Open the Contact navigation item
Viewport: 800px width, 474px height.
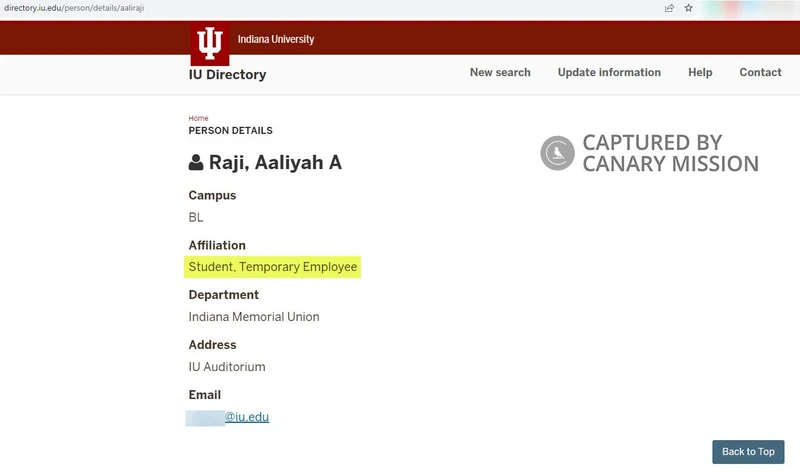760,72
